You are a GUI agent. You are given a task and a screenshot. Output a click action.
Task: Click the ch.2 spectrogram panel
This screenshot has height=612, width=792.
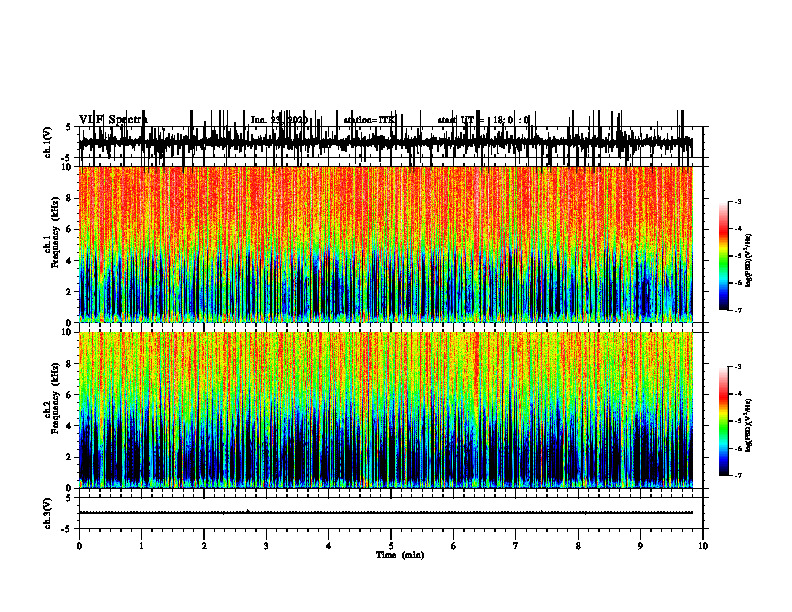[x=386, y=410]
